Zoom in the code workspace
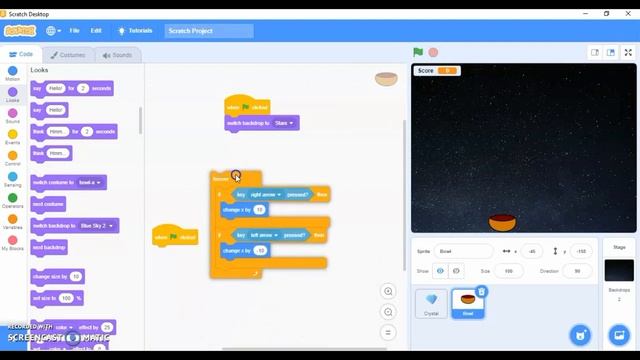The height and width of the screenshot is (360, 640). (x=388, y=291)
